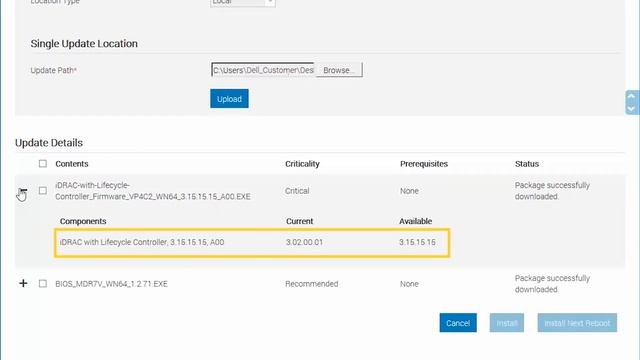
Task: Click the Install button
Action: tap(507, 323)
